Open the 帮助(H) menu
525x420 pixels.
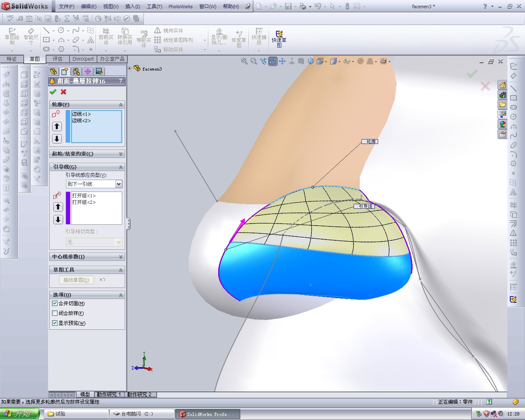coord(231,7)
